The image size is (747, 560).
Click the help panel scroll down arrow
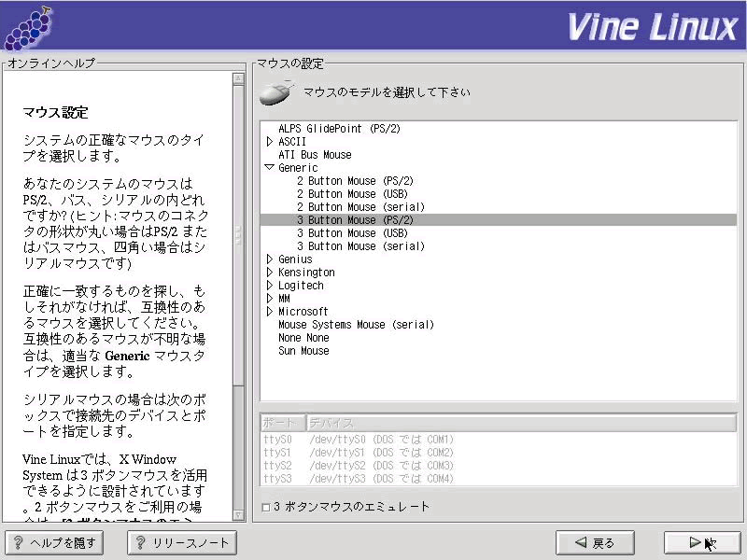238,515
